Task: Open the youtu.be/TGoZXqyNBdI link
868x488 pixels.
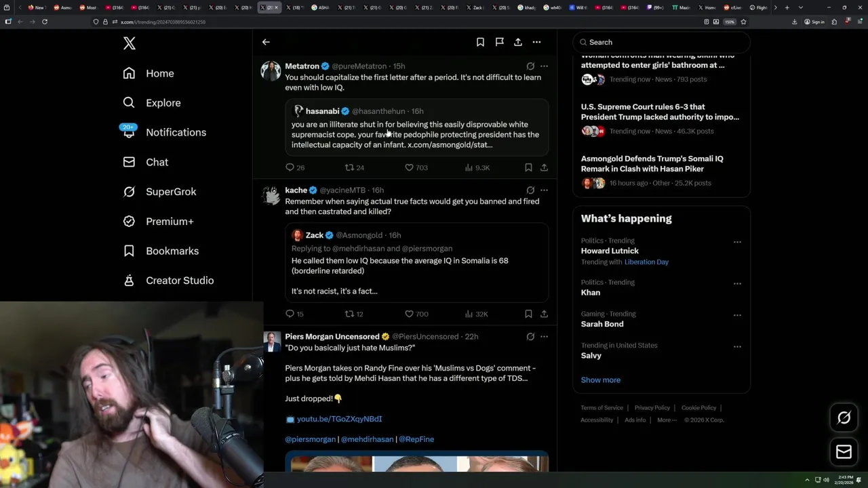Action: pos(339,419)
